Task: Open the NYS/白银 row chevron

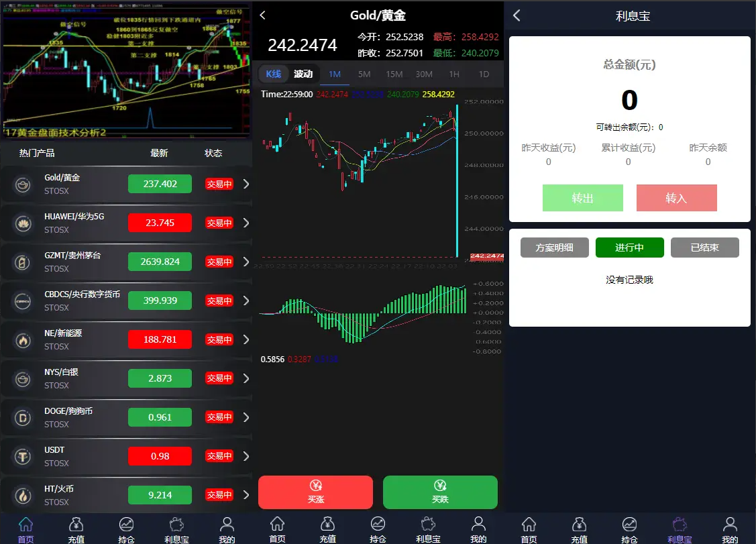Action: [246, 378]
